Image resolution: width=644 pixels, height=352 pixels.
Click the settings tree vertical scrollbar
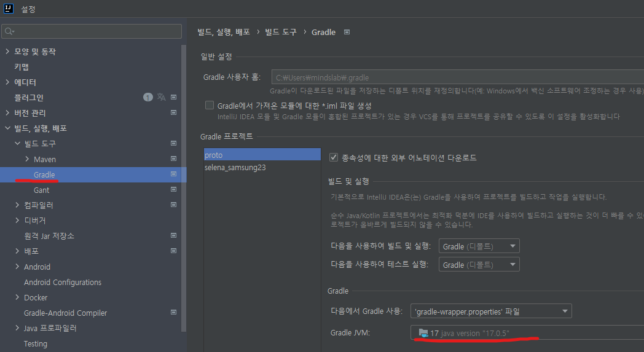(184, 187)
